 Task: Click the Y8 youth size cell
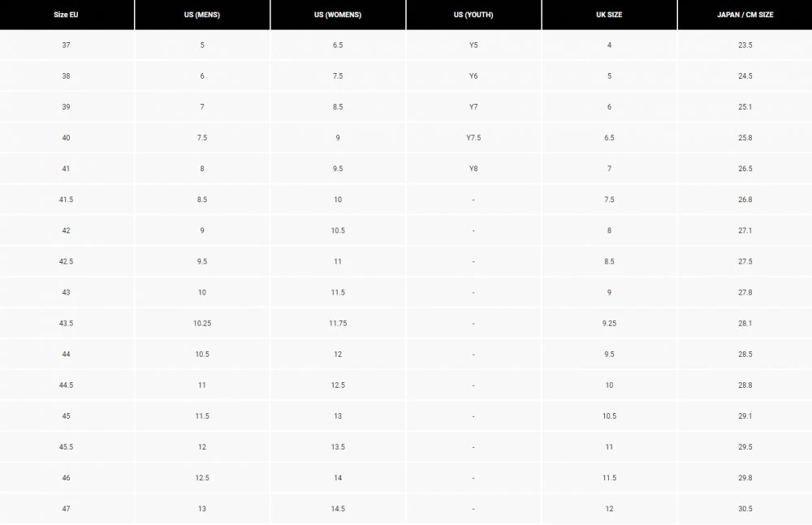[473, 169]
